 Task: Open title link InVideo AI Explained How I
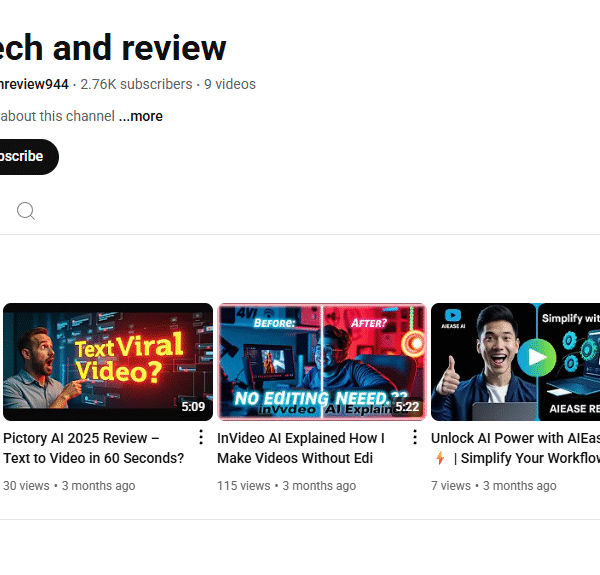tap(301, 448)
